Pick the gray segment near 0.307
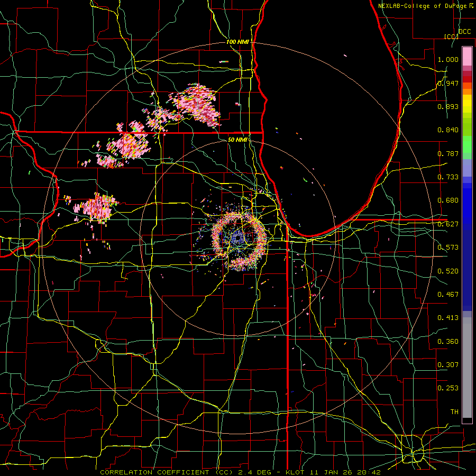This screenshot has width=476, height=476. (x=467, y=368)
